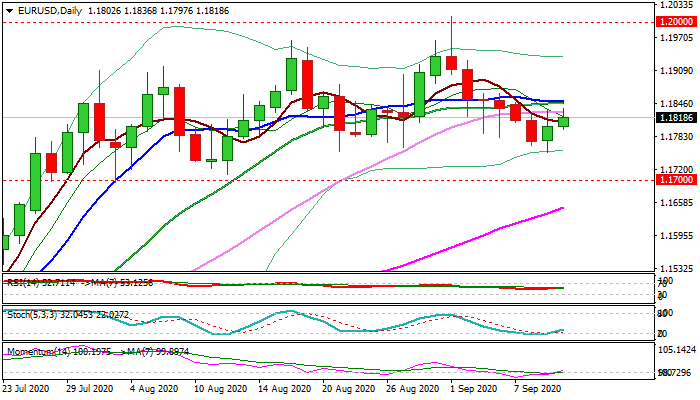
Task: Click the EURUSD,Daily chart title
Action: tap(50, 10)
